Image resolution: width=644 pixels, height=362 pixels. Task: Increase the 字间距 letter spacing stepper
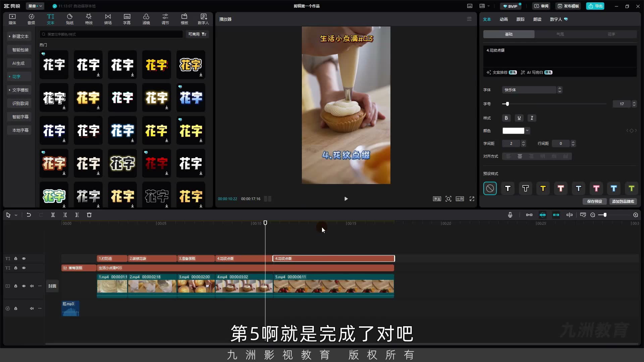click(523, 142)
